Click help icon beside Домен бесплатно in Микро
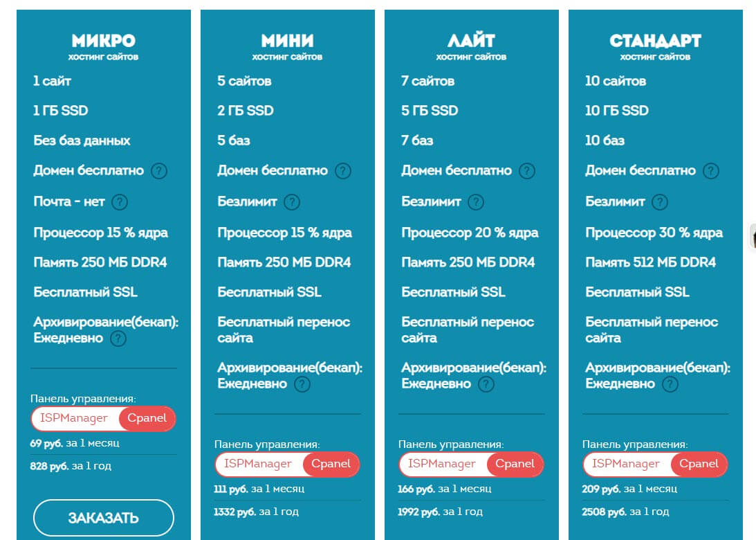This screenshot has width=756, height=540. coord(159,171)
